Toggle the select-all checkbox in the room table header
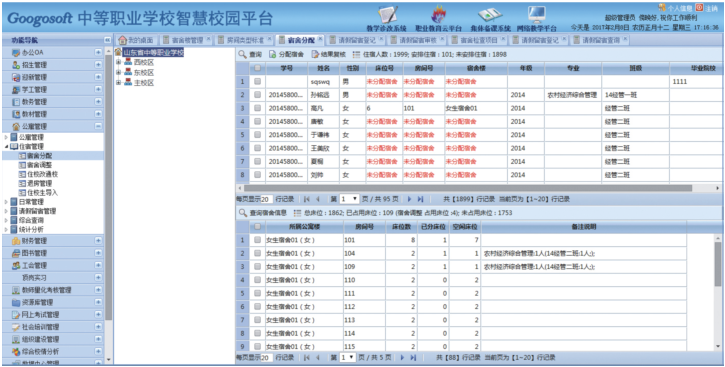This screenshot has height=367, width=725. (258, 227)
